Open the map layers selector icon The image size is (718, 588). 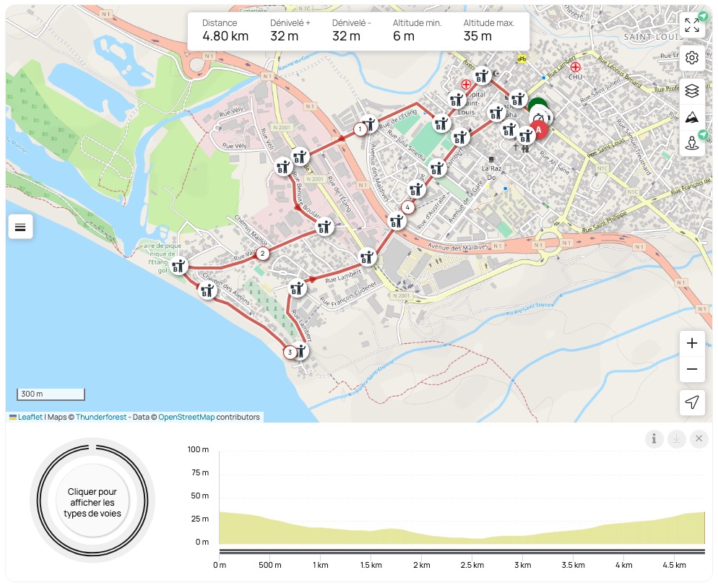tap(692, 90)
